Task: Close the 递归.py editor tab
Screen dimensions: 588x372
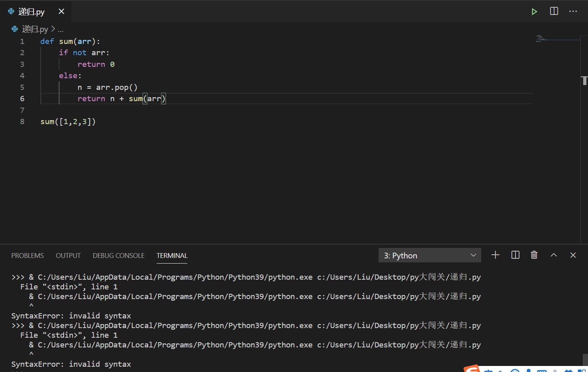Action: coord(61,11)
